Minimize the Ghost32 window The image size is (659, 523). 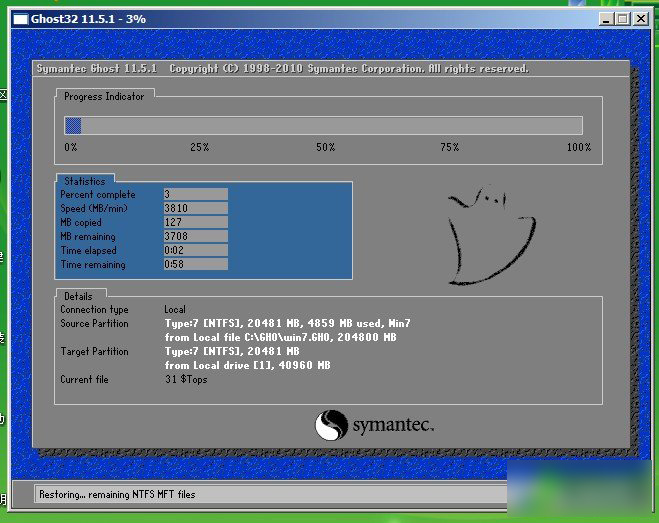[x=606, y=19]
